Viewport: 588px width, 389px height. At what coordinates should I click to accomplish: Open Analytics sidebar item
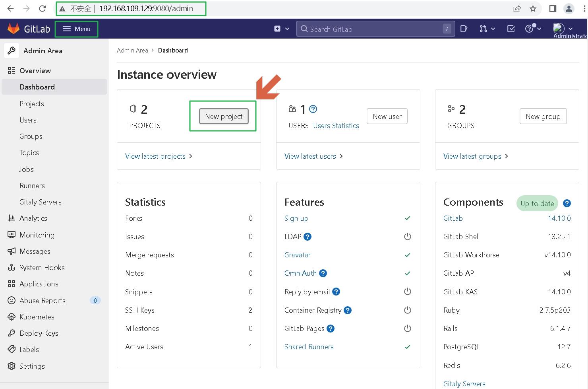[x=33, y=218]
